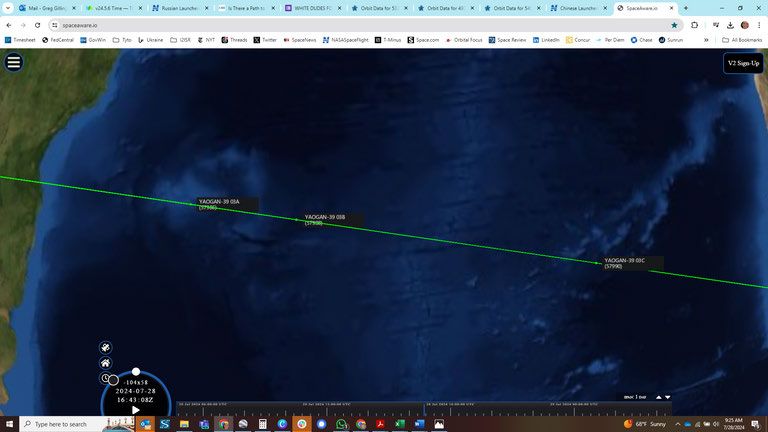Viewport: 768px width, 432px height.
Task: Click the home reset view icon
Action: (105, 363)
